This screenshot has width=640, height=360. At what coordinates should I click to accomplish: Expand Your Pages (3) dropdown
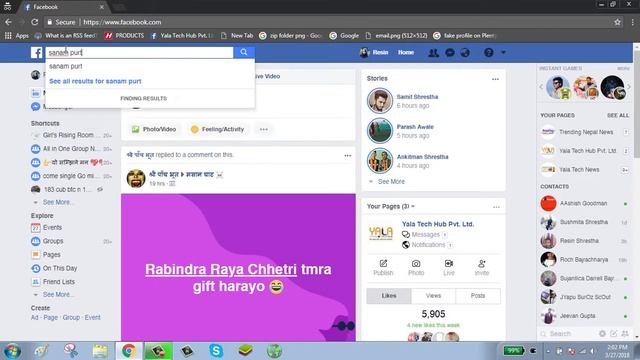391,207
